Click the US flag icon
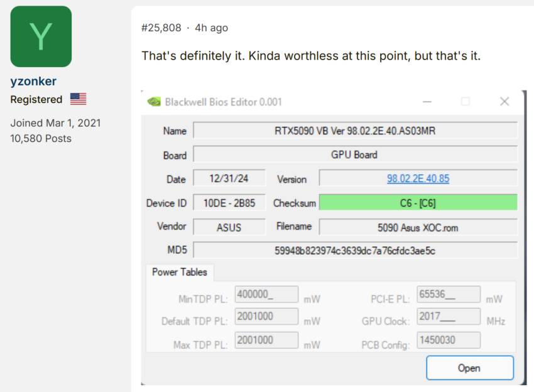The height and width of the screenshot is (392, 534). (78, 99)
